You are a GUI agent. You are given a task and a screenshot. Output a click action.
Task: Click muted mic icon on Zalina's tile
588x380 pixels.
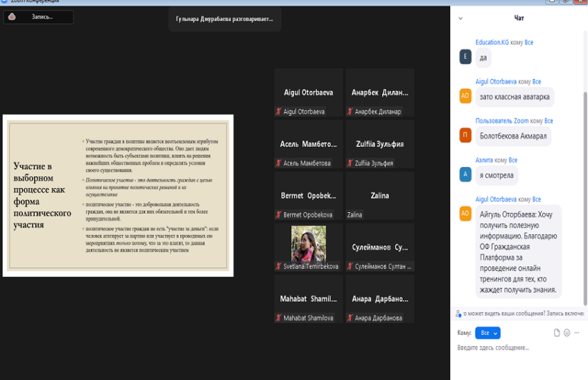pos(349,215)
